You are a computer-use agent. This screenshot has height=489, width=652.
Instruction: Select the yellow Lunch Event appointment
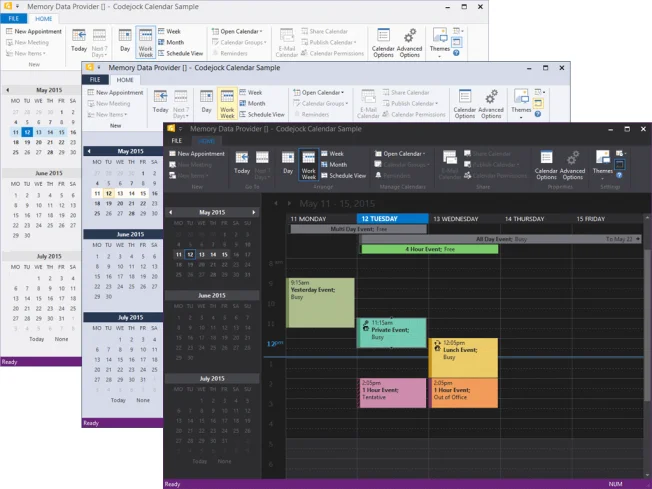463,357
